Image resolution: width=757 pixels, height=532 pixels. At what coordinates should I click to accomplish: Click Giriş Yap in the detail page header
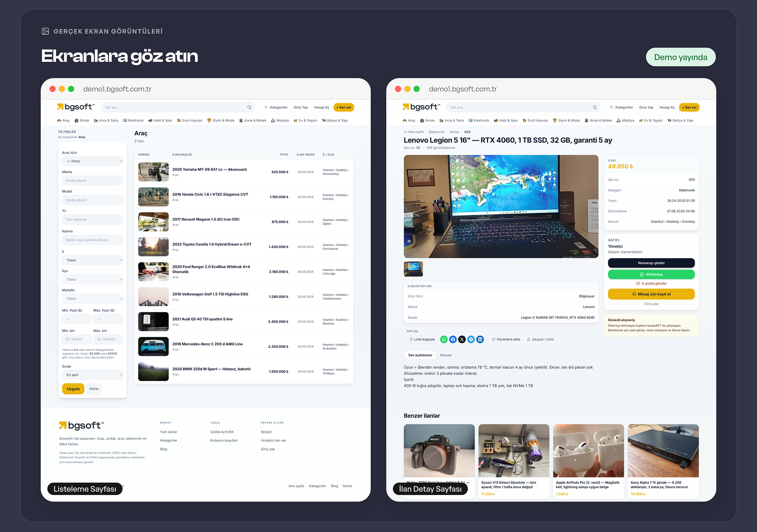pyautogui.click(x=646, y=107)
